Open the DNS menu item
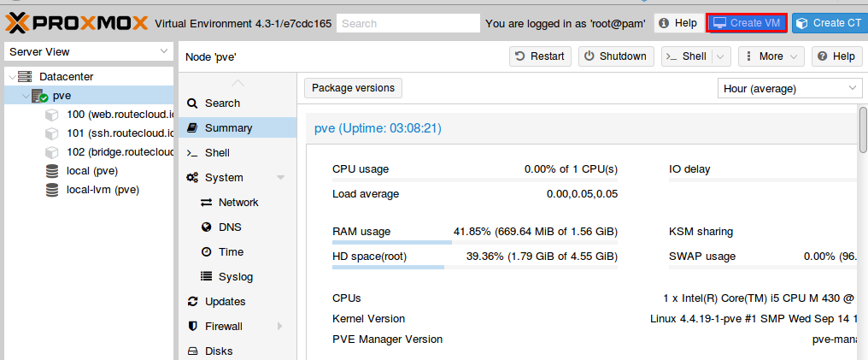The image size is (868, 360). [238, 227]
